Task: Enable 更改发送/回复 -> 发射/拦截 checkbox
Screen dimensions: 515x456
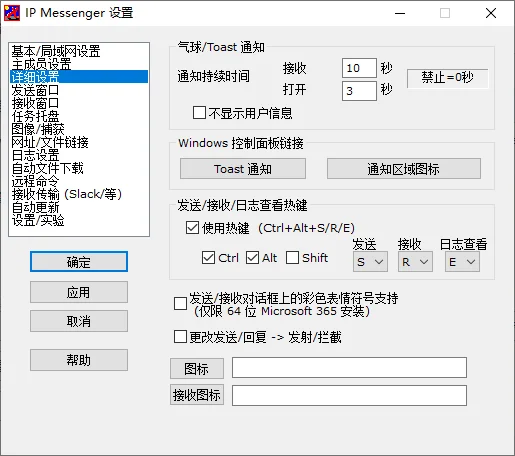Action: (x=180, y=337)
